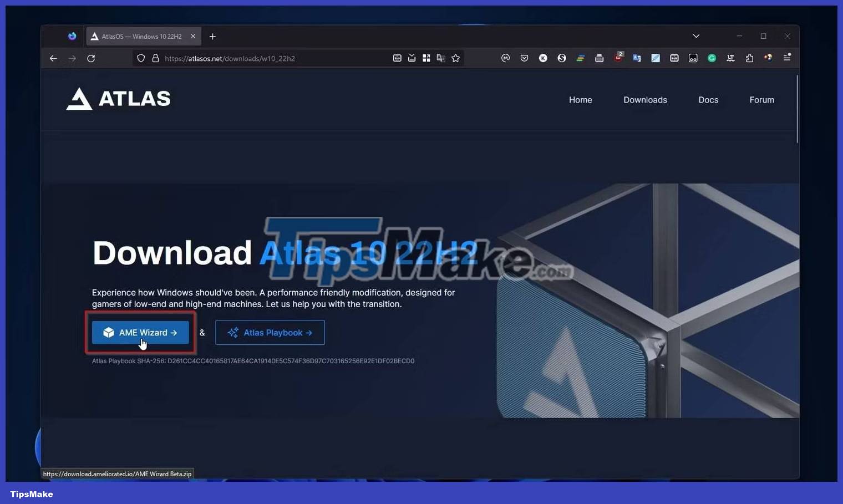
Task: Open the Firefox extensions puzzle-piece icon
Action: click(749, 58)
